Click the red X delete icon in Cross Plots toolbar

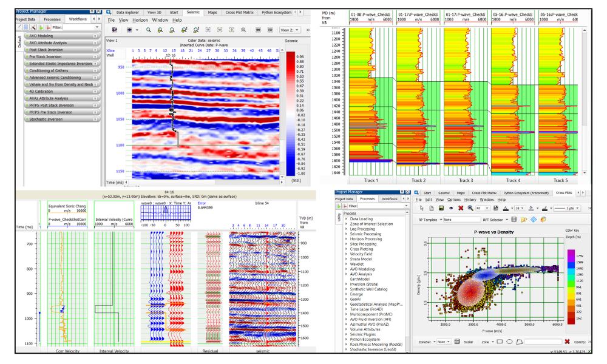coord(460,208)
